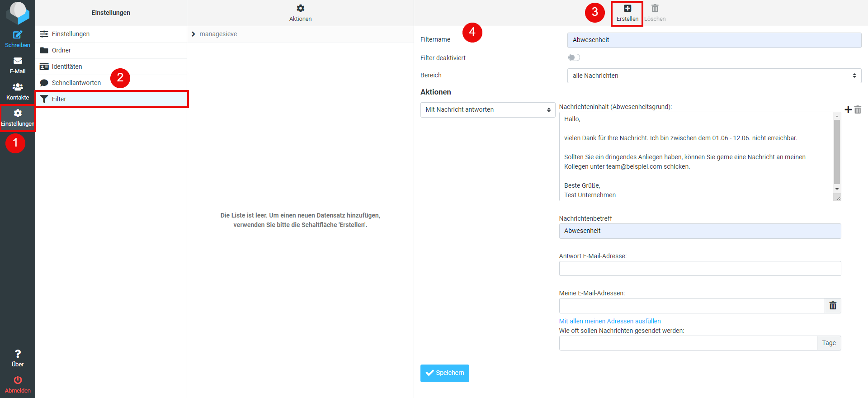Toggle the Filter deaktiviert switch
This screenshot has height=398, width=868.
(x=574, y=57)
